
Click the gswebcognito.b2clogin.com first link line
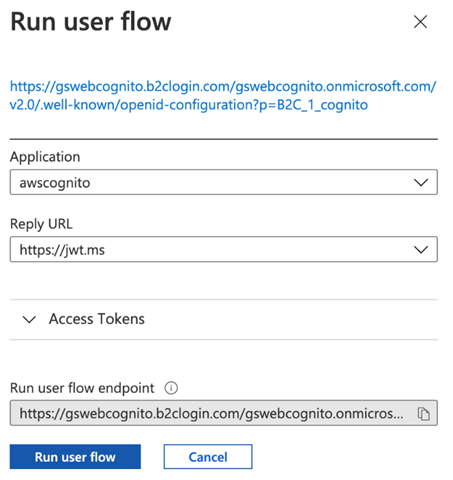click(223, 87)
